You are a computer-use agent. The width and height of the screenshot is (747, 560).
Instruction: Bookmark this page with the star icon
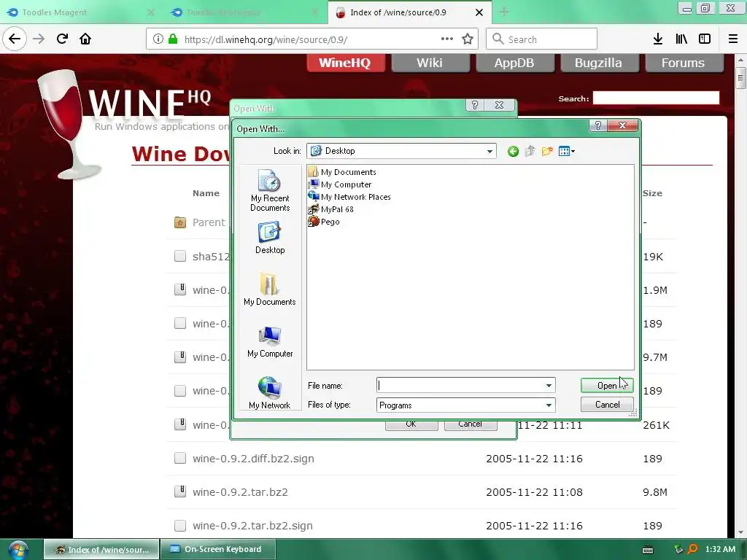click(468, 39)
